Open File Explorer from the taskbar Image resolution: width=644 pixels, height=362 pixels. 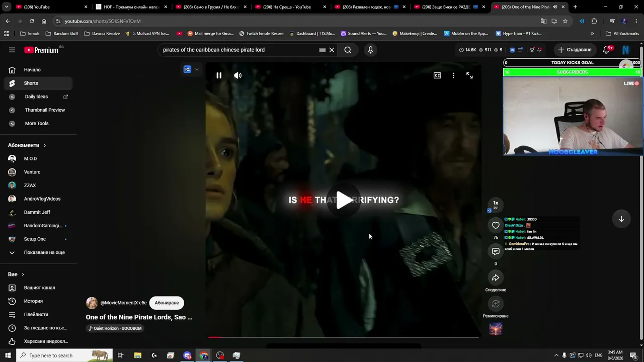pyautogui.click(x=137, y=355)
